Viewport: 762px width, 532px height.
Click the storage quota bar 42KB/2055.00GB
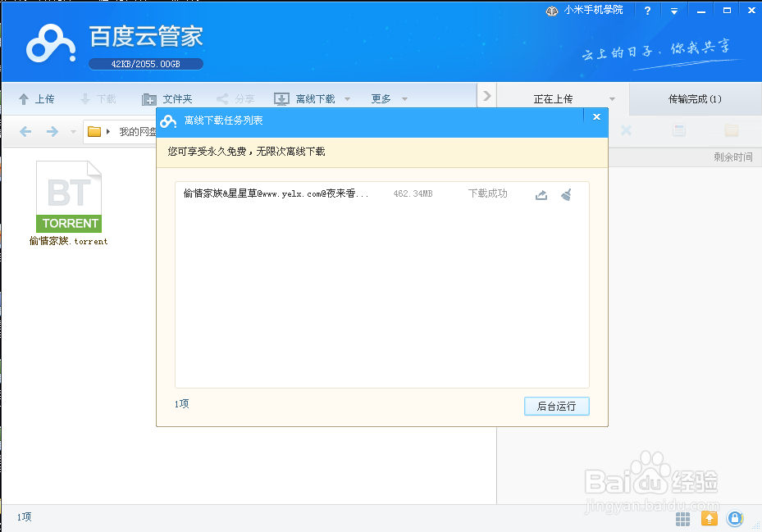[146, 64]
